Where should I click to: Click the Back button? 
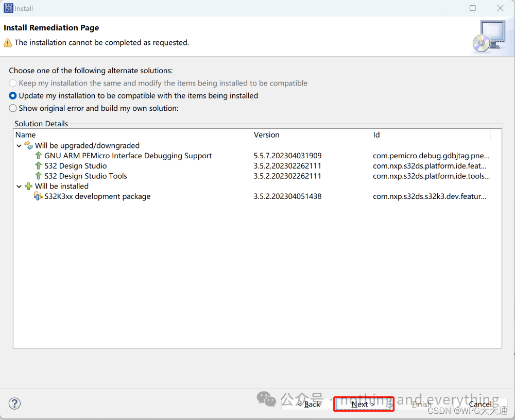[x=308, y=404]
